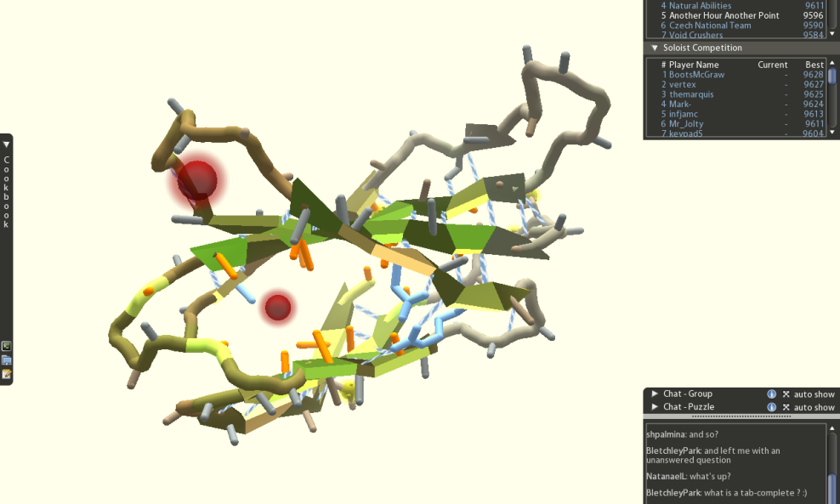Viewport: 840px width, 504px height.
Task: Select group Another Hour Another Point
Action: (724, 15)
